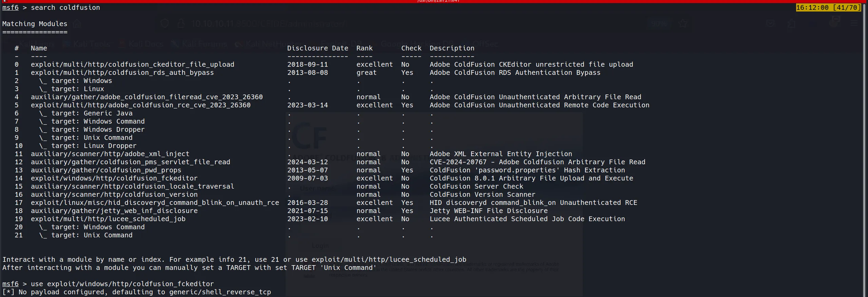Click the yellow timestamp badge 16:12:00
The height and width of the screenshot is (297, 868).
pyautogui.click(x=828, y=7)
